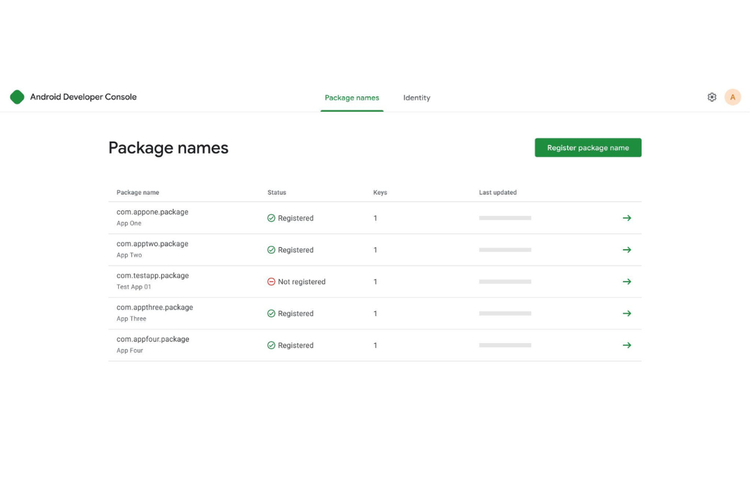Open settings via the gear icon
This screenshot has height=500, width=750.
[x=712, y=97]
